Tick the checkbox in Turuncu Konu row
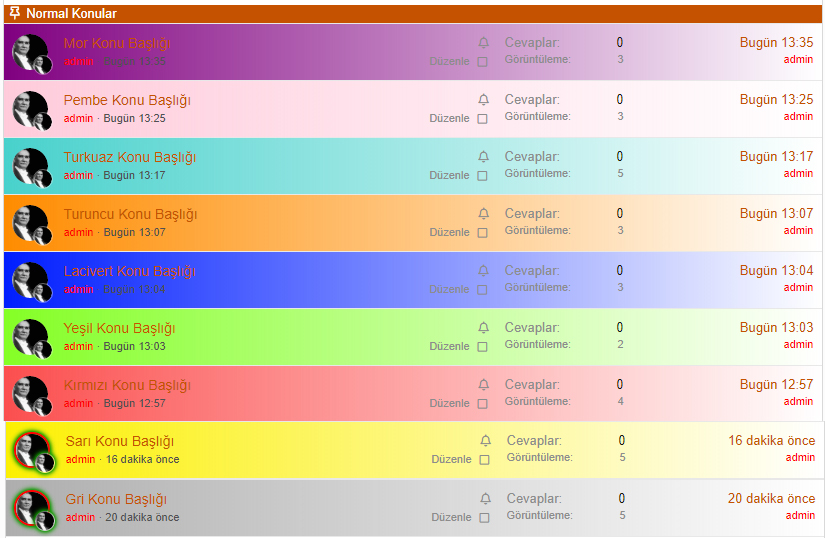 pyautogui.click(x=482, y=233)
